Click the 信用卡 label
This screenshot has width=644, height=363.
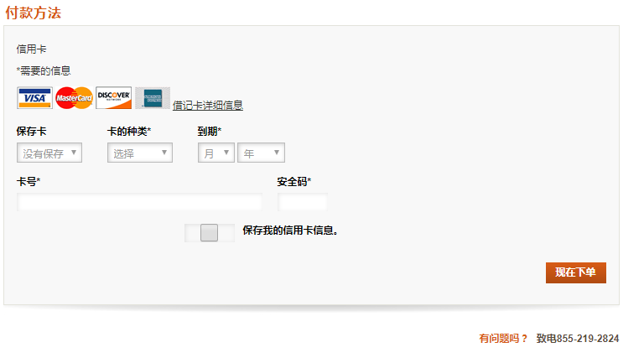click(31, 49)
